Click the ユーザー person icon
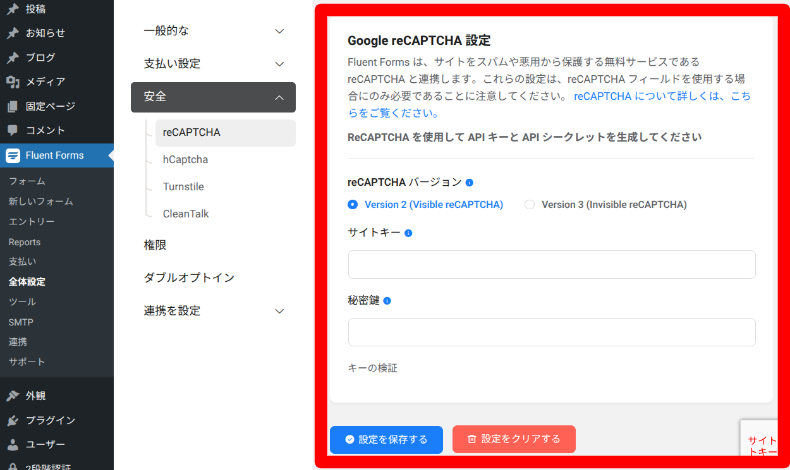Viewport: 790px width, 470px height. click(x=13, y=444)
